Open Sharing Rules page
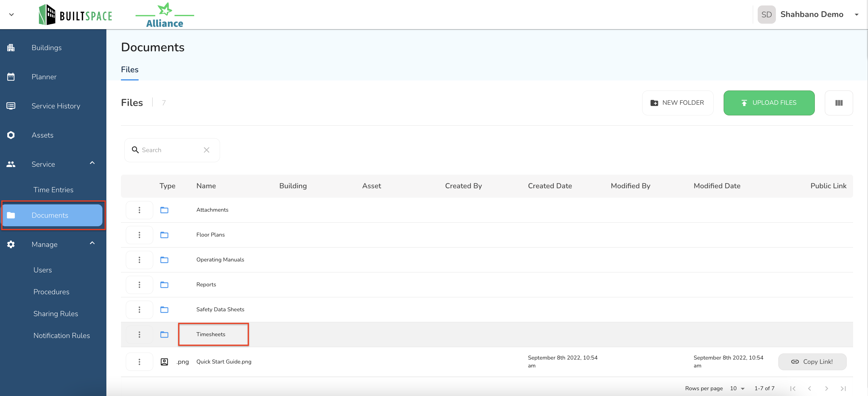The image size is (868, 396). (x=56, y=313)
